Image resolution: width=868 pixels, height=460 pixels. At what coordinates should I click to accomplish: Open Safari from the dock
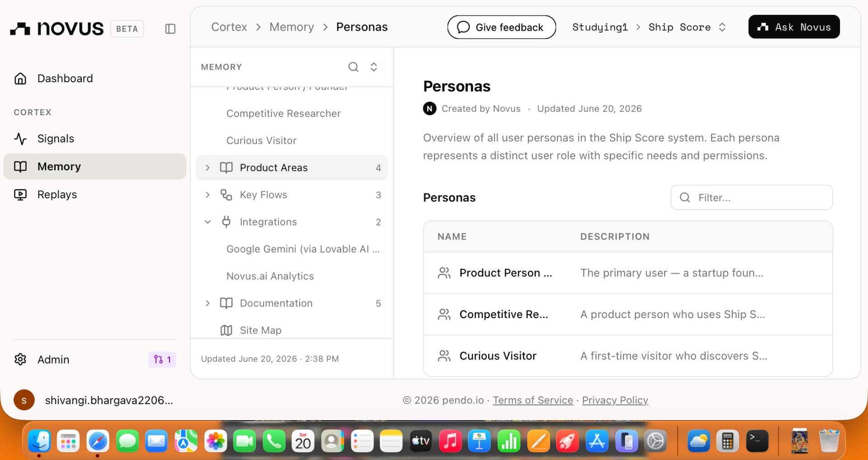(x=98, y=441)
